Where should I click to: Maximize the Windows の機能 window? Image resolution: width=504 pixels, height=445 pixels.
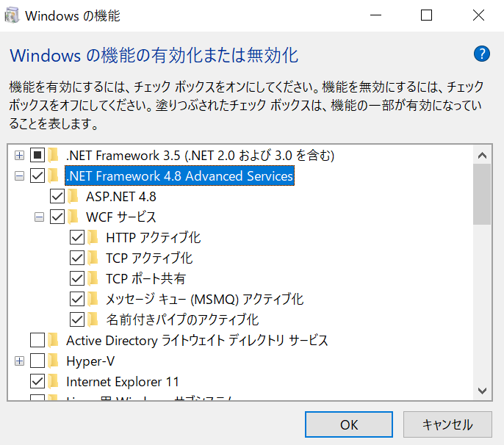pos(427,15)
